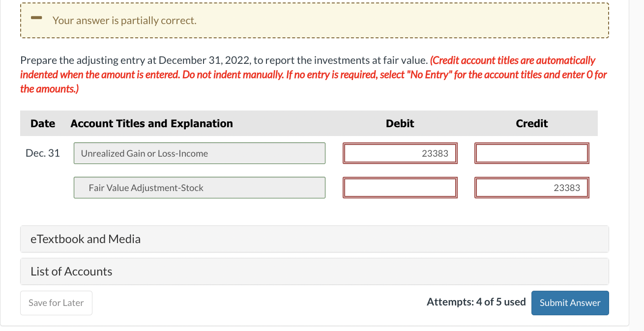Image resolution: width=644 pixels, height=331 pixels.
Task: Click the debit field containing 23383
Action: (400, 153)
